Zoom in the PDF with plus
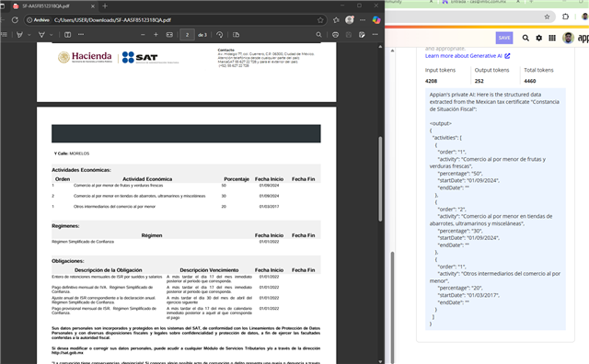Screen dimensions: 589x364 click(x=156, y=35)
